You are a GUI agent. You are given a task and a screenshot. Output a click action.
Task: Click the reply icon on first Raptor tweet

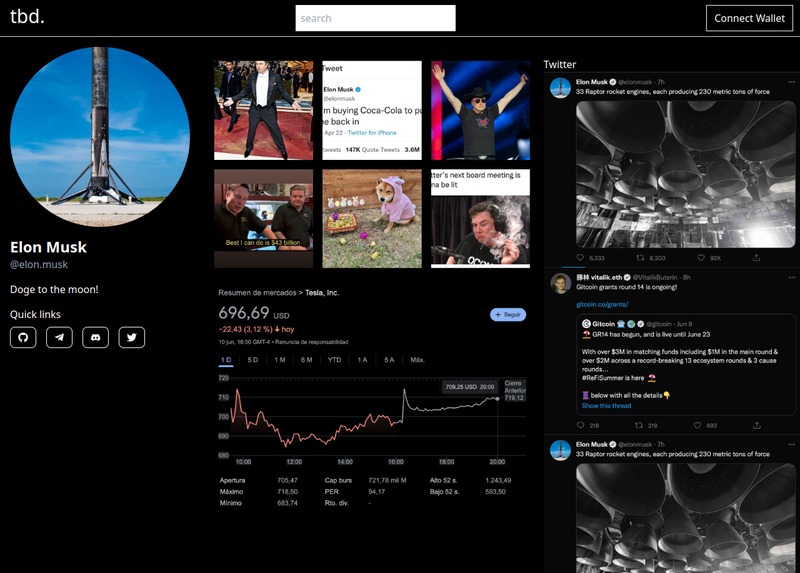pyautogui.click(x=580, y=258)
